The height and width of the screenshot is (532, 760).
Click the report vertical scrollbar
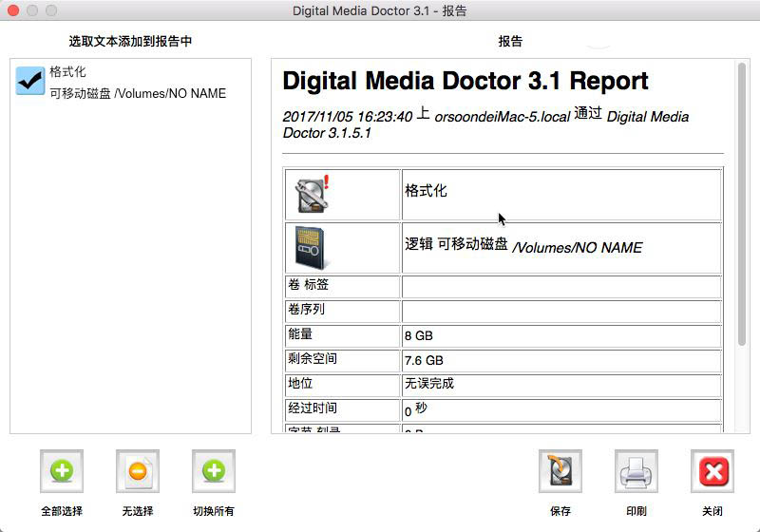coord(742,203)
